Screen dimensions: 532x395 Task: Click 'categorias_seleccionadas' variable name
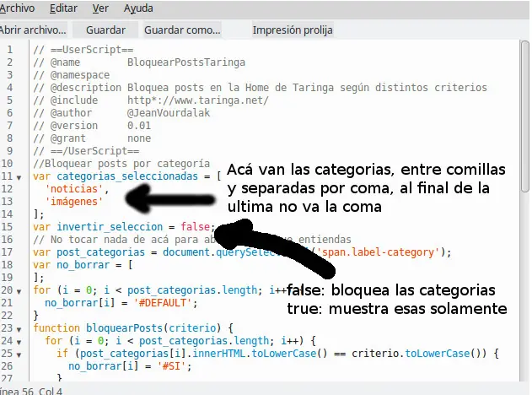(x=127, y=176)
